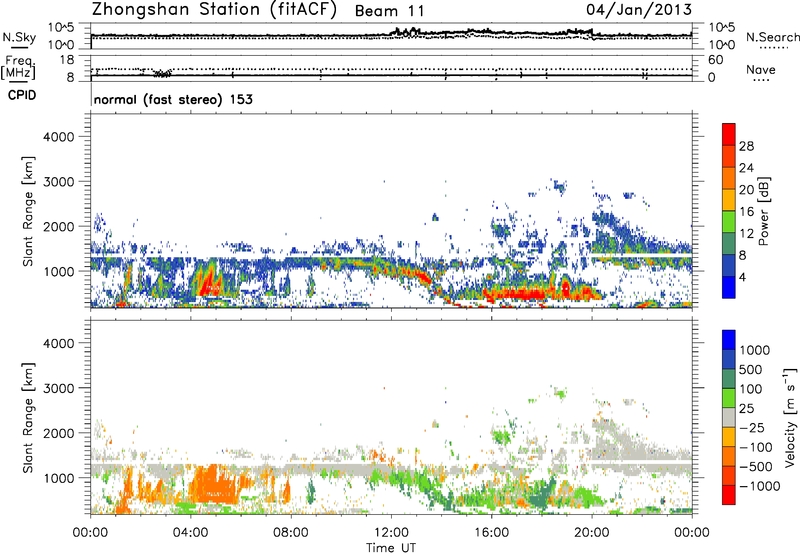Click the 'Beam 11' label

point(389,11)
